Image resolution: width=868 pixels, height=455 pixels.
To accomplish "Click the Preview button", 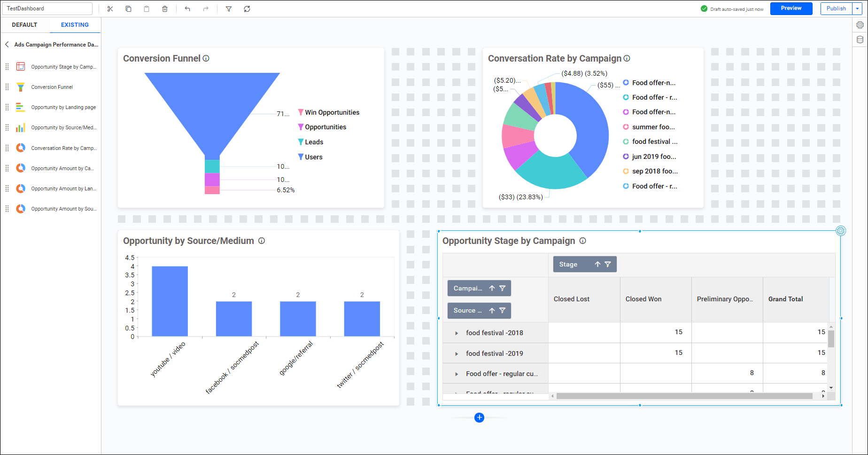I will (791, 8).
